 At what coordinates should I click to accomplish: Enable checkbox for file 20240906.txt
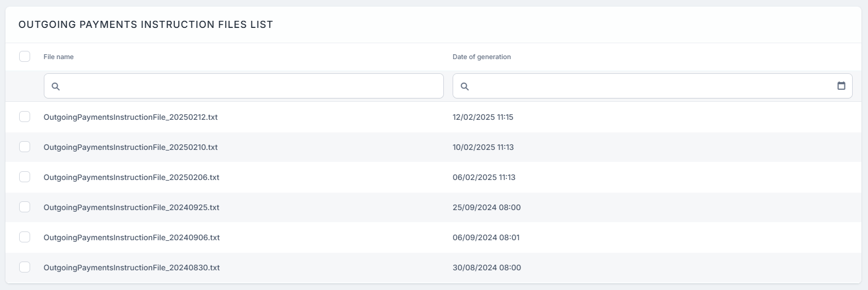pos(25,237)
